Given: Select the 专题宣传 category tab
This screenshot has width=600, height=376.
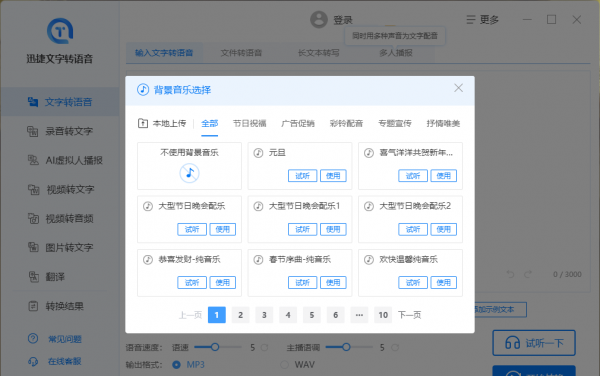Looking at the screenshot, I should (x=395, y=123).
